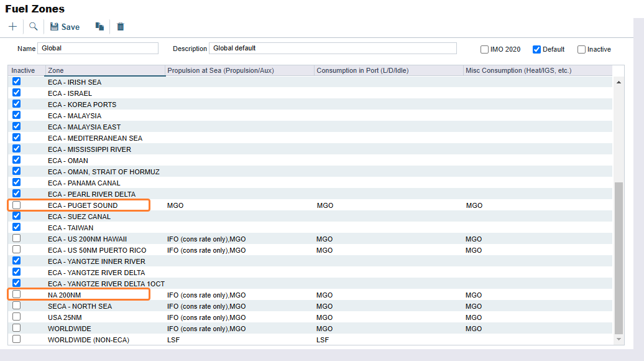Sort the table by the Zone column header
The height and width of the screenshot is (361, 644).
tap(104, 70)
